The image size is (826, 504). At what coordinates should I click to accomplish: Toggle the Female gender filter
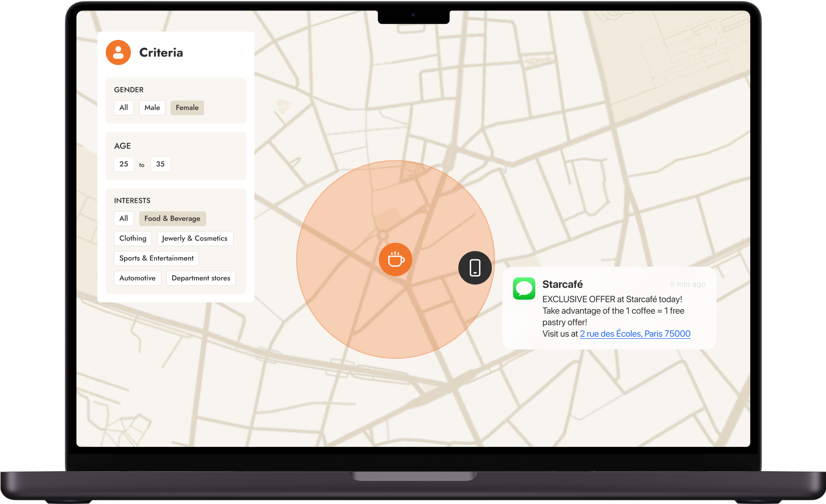click(x=187, y=108)
